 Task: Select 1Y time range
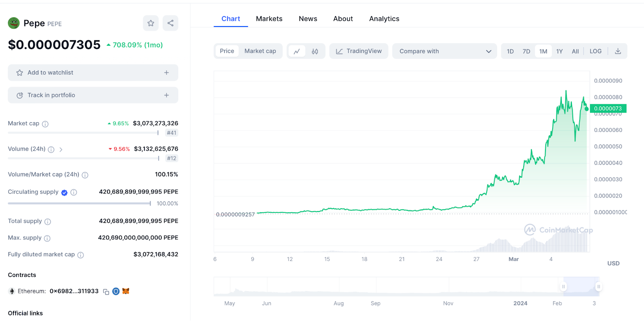click(x=559, y=51)
